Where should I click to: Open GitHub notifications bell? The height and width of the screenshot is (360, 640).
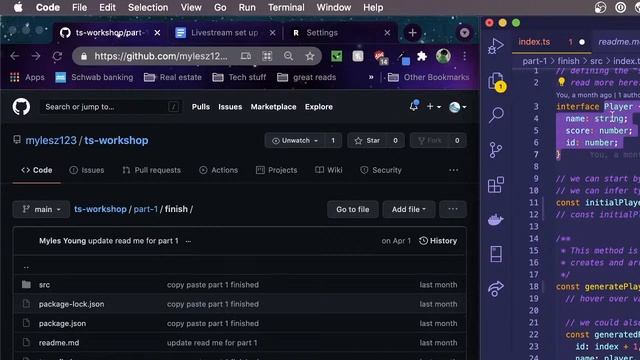pyautogui.click(x=413, y=106)
